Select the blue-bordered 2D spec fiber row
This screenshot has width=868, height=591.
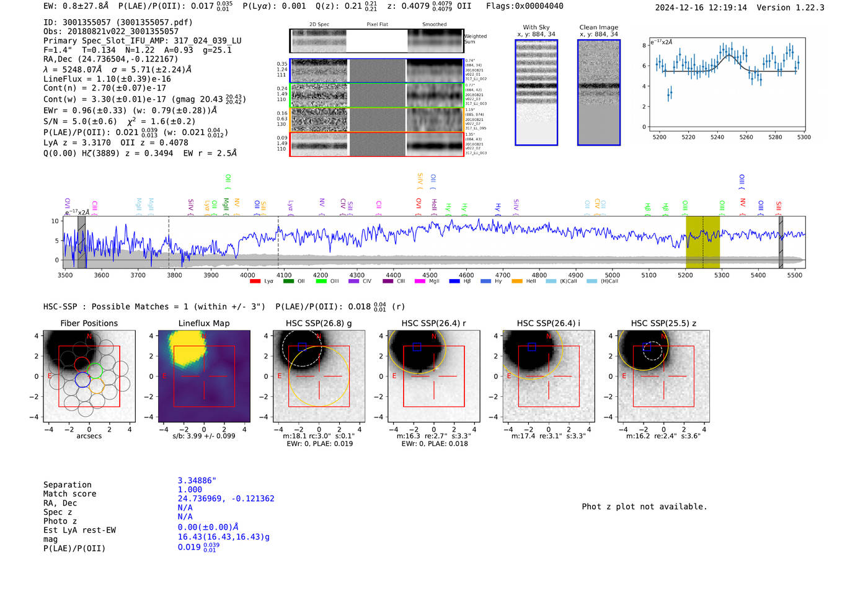point(376,71)
